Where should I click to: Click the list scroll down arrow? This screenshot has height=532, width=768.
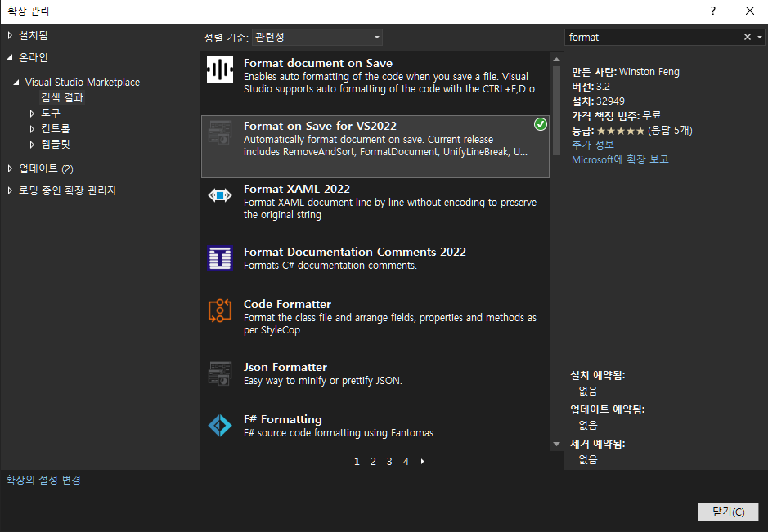(556, 445)
